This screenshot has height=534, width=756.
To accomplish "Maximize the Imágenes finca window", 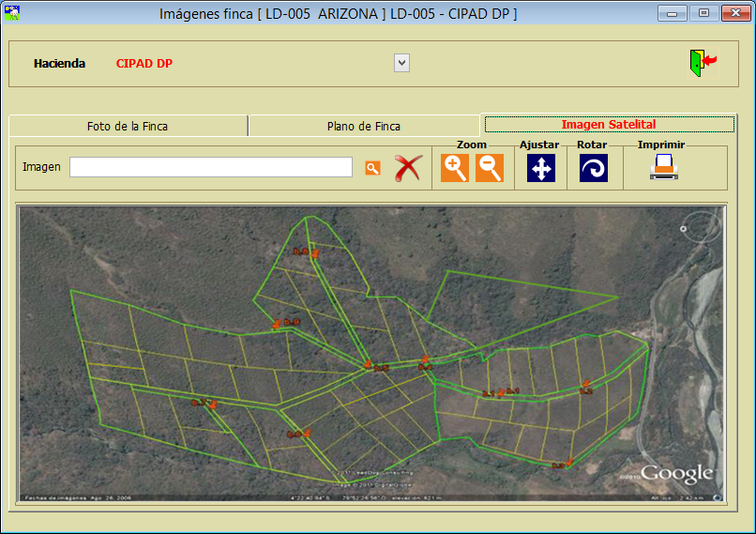I will pyautogui.click(x=703, y=13).
